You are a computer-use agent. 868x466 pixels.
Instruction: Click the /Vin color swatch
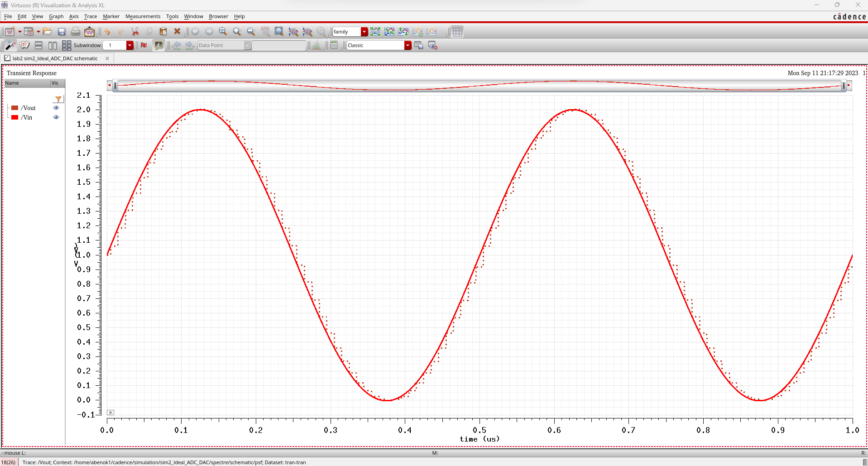(x=15, y=117)
